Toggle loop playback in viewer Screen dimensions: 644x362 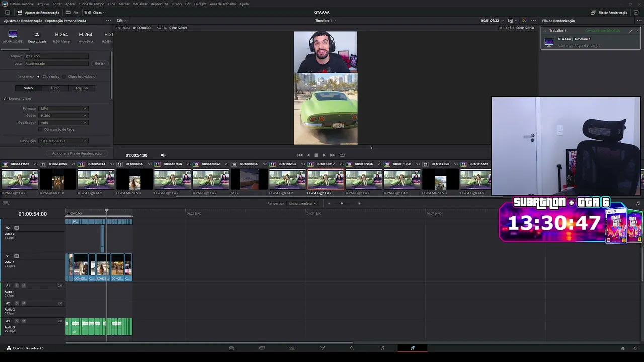coord(342,155)
